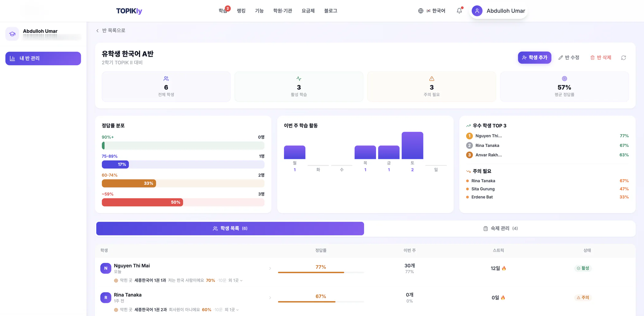Open the Abdulloh Umar account menu
Viewport: 644px width, 316px height.
tap(498, 11)
